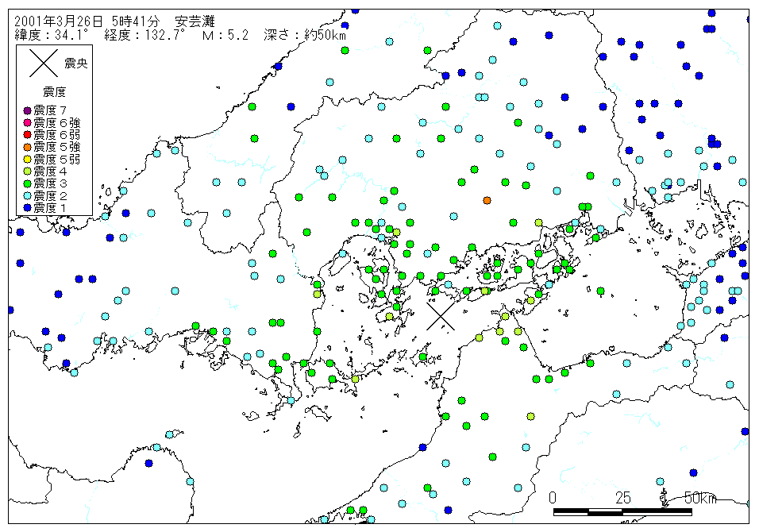Click the 震度2 legend label

50,195
